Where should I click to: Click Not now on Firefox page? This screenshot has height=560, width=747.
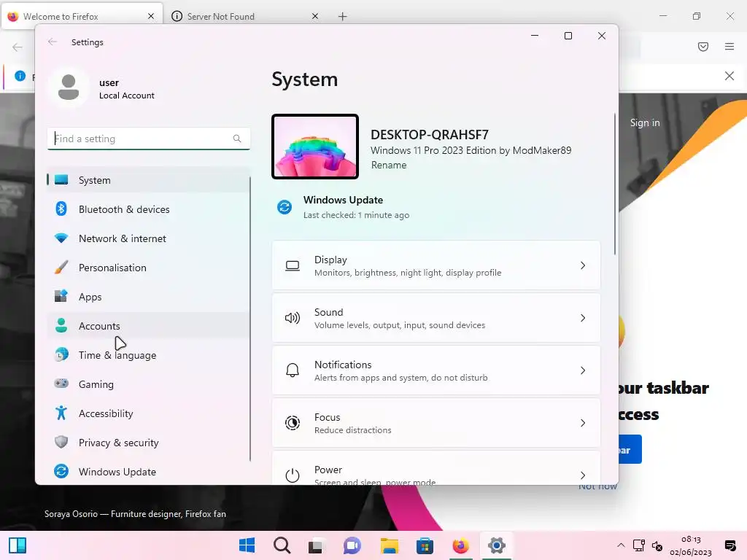(x=598, y=486)
